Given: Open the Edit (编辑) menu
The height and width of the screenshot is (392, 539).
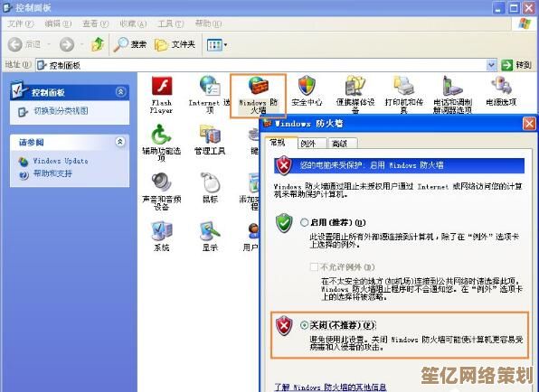Looking at the screenshot, I should (58, 23).
